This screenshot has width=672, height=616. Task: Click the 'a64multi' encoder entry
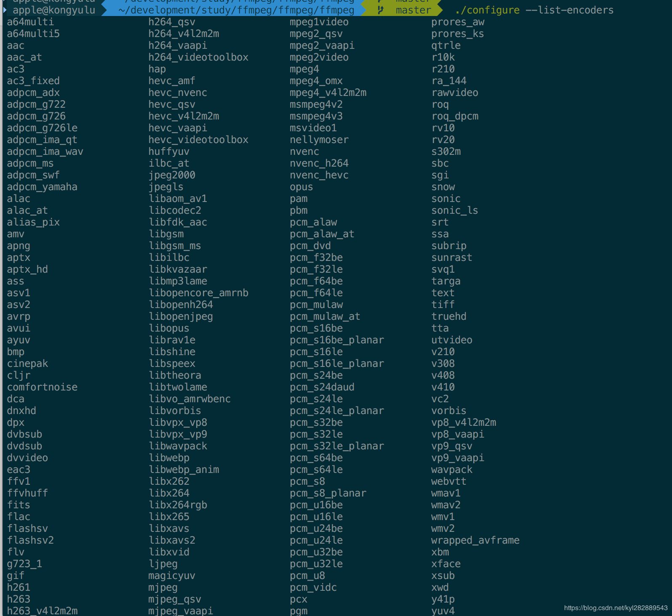pyautogui.click(x=30, y=22)
